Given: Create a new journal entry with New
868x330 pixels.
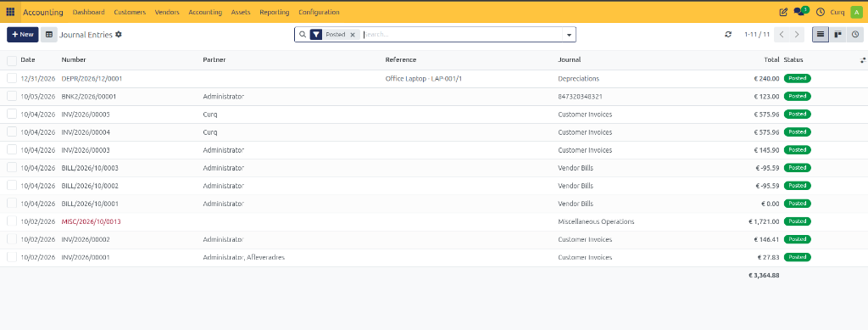Looking at the screenshot, I should pos(23,34).
